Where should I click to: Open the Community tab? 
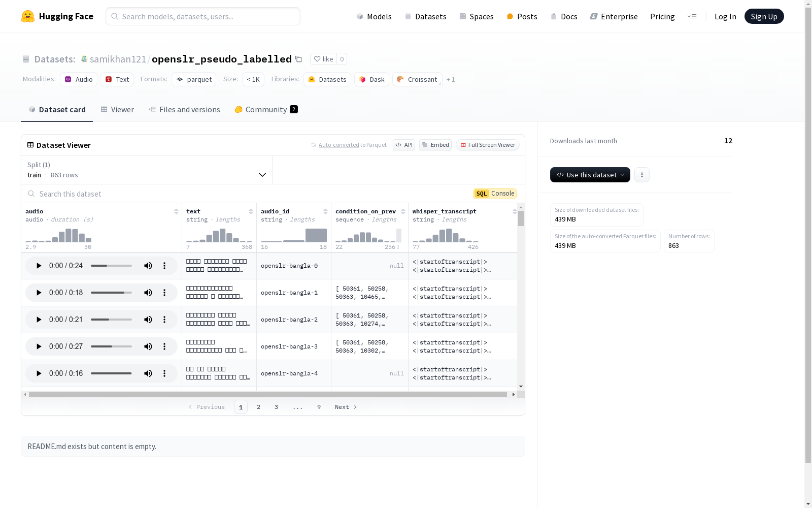tap(266, 110)
